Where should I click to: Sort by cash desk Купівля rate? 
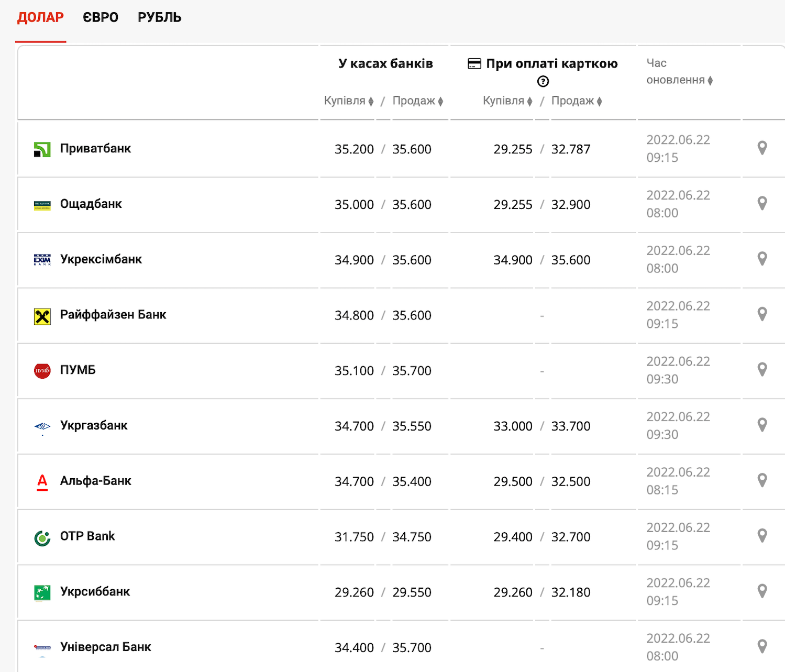pyautogui.click(x=349, y=101)
